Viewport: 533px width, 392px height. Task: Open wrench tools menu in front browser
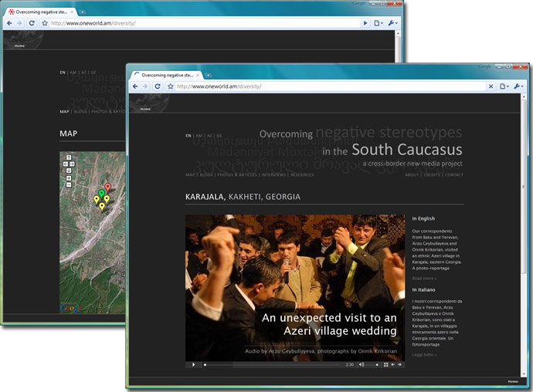click(x=518, y=86)
